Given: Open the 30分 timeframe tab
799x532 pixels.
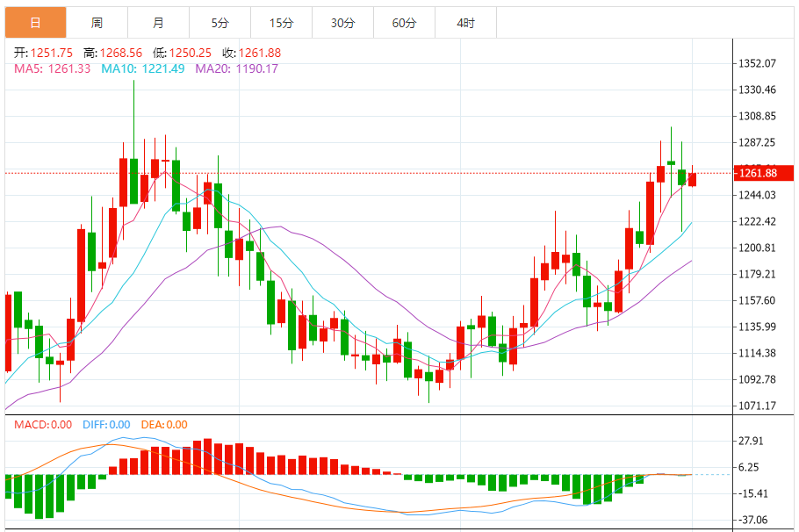Looking at the screenshot, I should (x=343, y=23).
